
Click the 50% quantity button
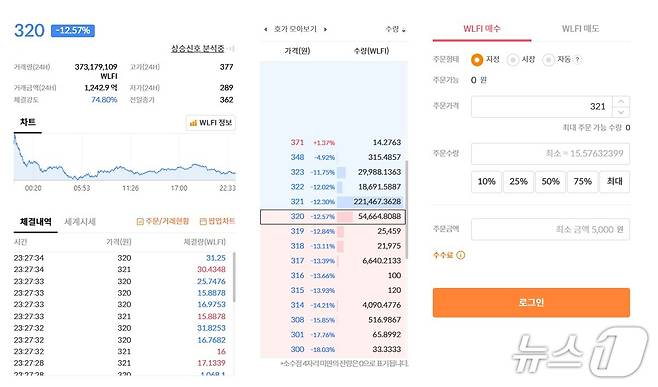[x=551, y=182]
